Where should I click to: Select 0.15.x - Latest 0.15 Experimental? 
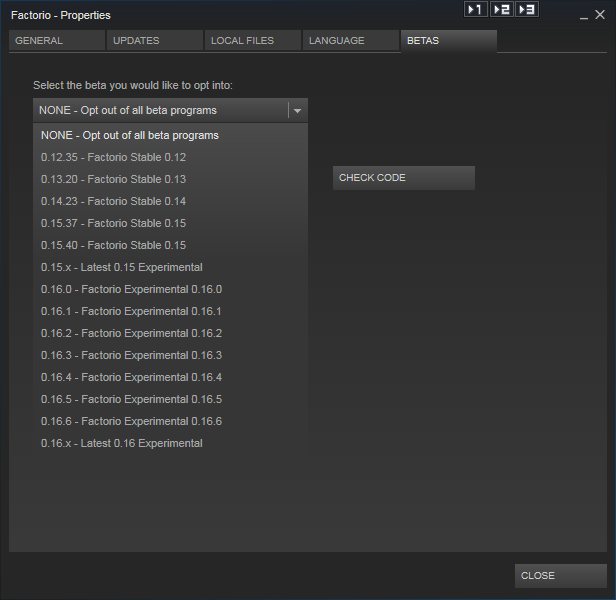170,267
